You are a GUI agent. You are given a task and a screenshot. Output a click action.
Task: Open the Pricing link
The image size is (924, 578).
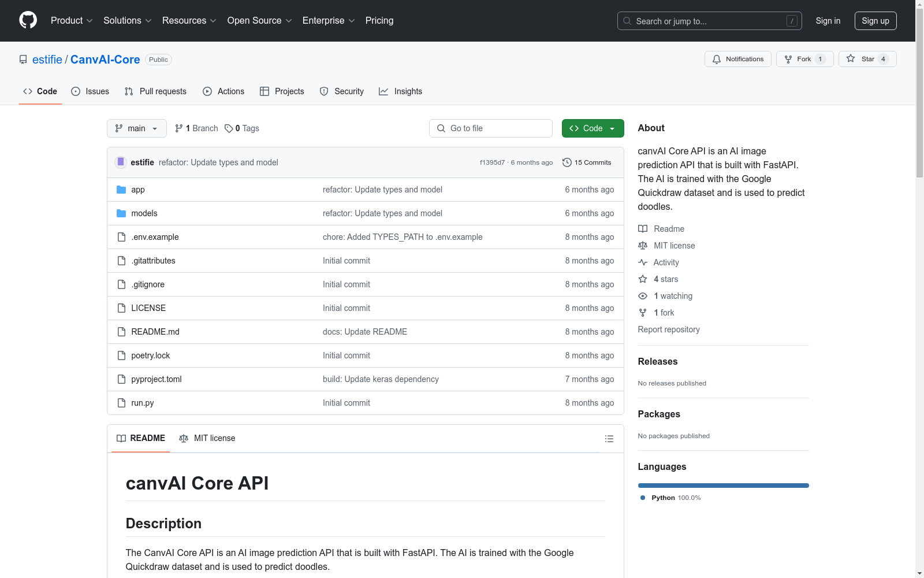point(379,20)
